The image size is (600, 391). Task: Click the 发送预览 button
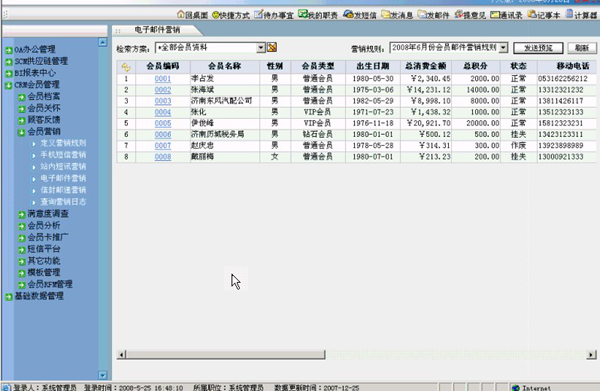pos(538,48)
